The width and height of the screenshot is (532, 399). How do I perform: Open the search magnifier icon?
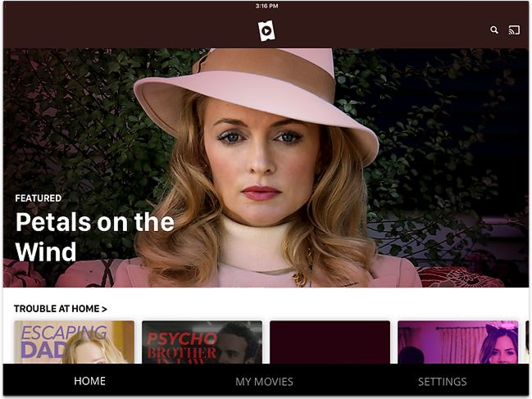coord(494,30)
